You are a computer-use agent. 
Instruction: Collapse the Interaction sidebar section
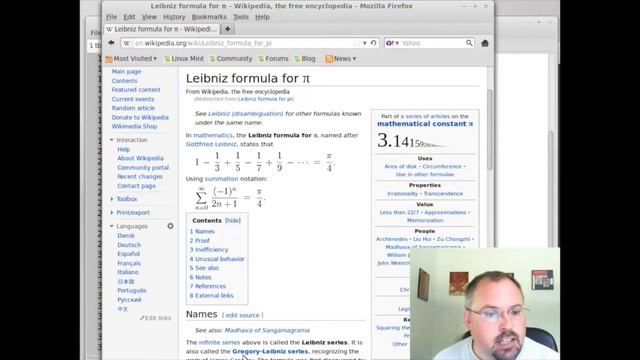pyautogui.click(x=111, y=140)
